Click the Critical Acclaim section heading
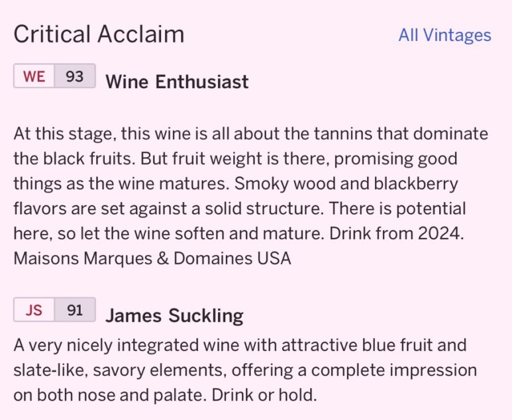The height and width of the screenshot is (420, 512). [99, 34]
